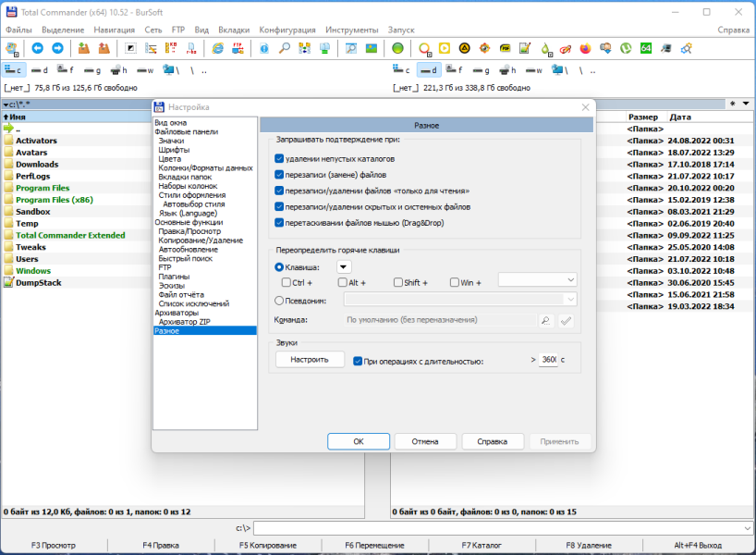This screenshot has height=555, width=756.
Task: Launch the yellow media player toolbar icon
Action: (444, 48)
